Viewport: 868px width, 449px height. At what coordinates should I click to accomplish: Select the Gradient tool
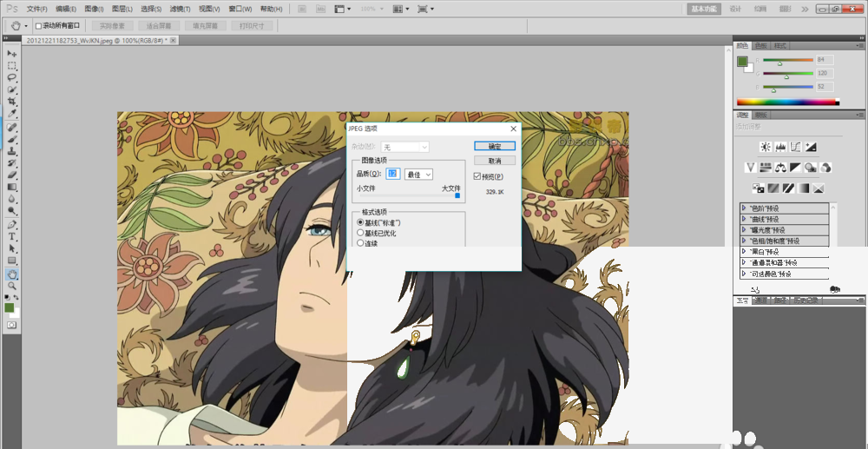pos(11,187)
